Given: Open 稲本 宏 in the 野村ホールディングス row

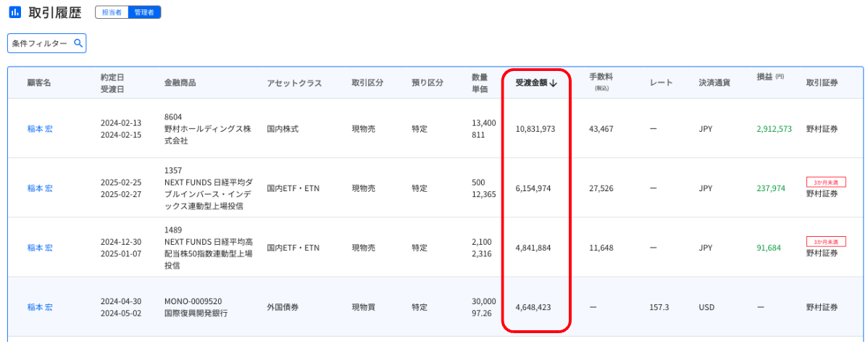Looking at the screenshot, I should pos(40,129).
